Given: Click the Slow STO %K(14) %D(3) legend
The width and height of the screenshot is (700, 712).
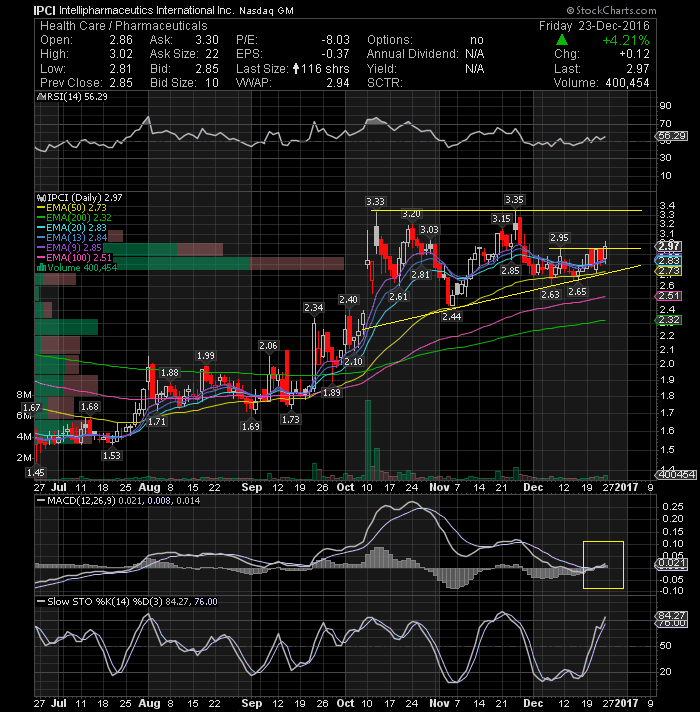Looking at the screenshot, I should (x=127, y=602).
